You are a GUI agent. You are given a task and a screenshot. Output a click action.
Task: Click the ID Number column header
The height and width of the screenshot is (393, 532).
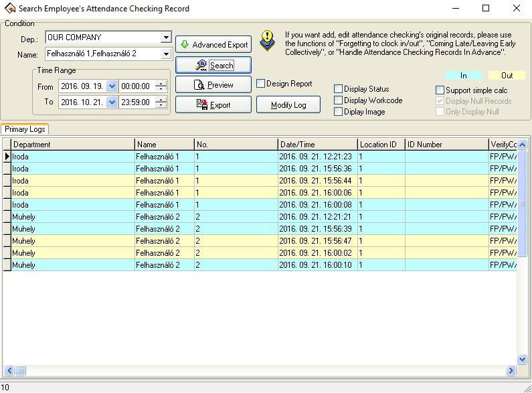tap(447, 145)
